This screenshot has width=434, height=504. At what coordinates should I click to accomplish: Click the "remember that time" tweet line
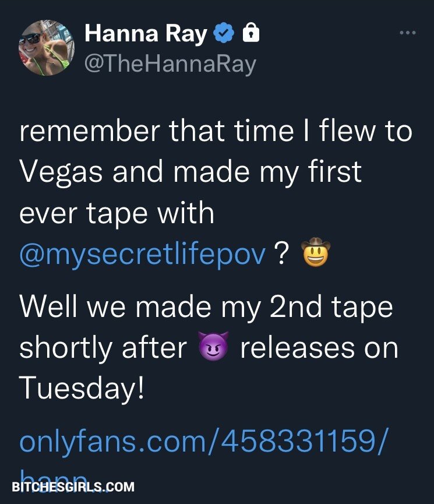216,132
